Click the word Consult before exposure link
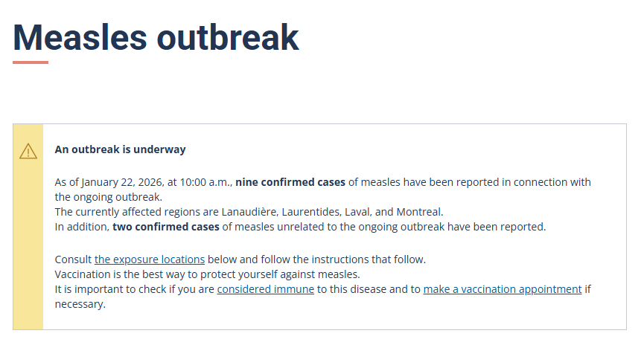The image size is (644, 342). [73, 259]
